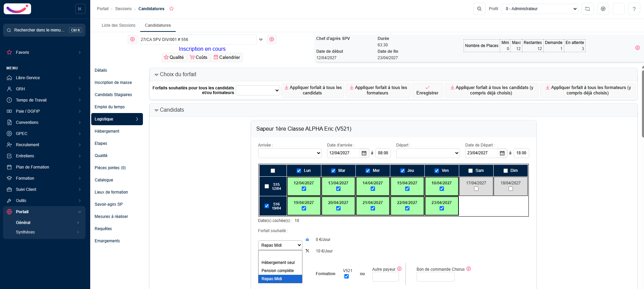
Task: Open the Calendrier button
Action: click(x=227, y=58)
